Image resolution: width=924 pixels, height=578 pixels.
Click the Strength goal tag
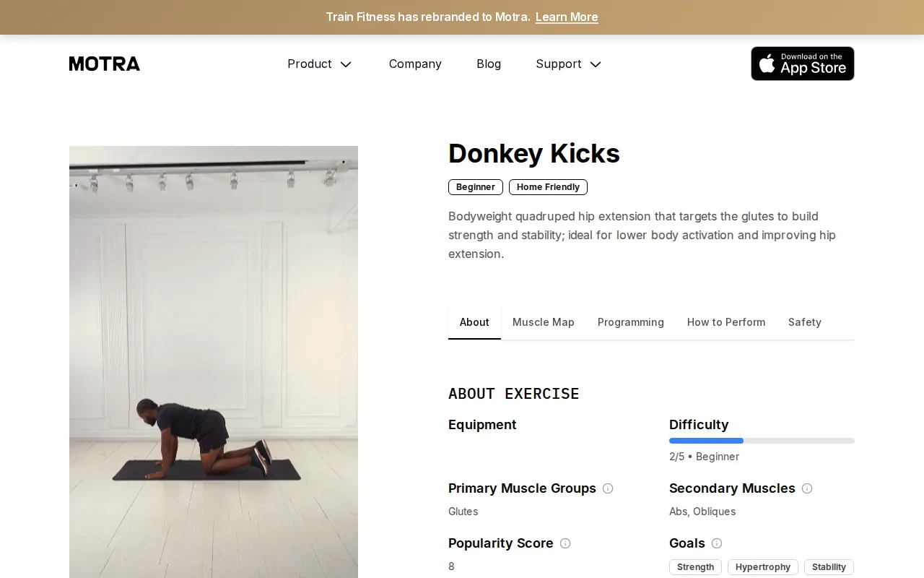pos(695,567)
